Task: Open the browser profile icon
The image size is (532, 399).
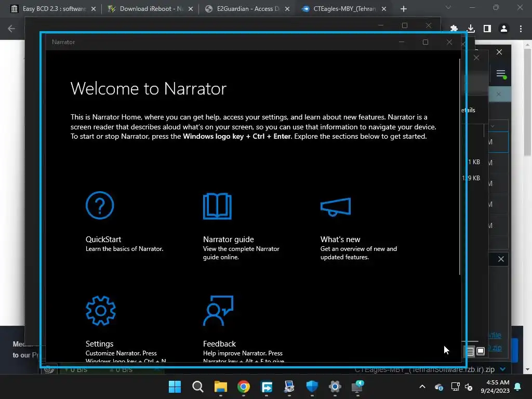Action: coord(504,29)
